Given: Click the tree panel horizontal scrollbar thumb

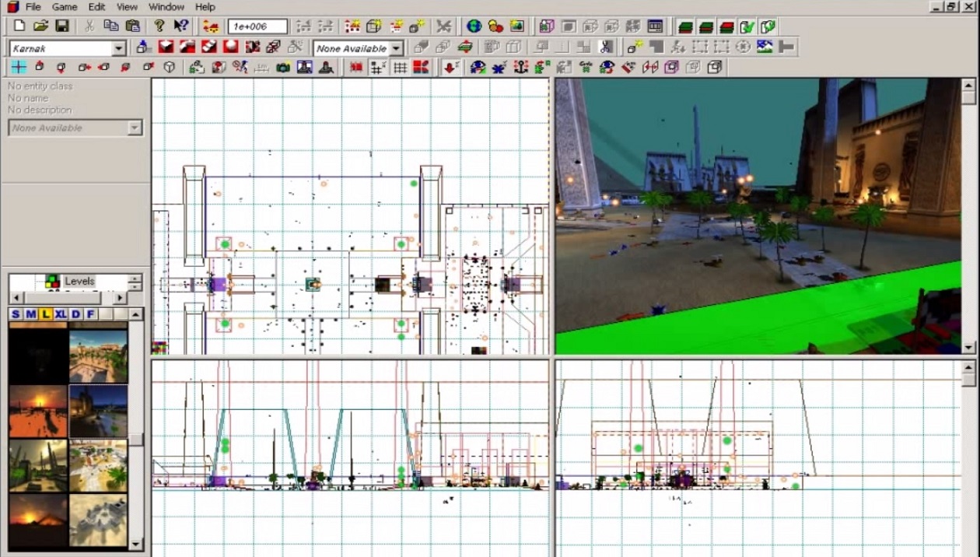Looking at the screenshot, I should point(61,298).
